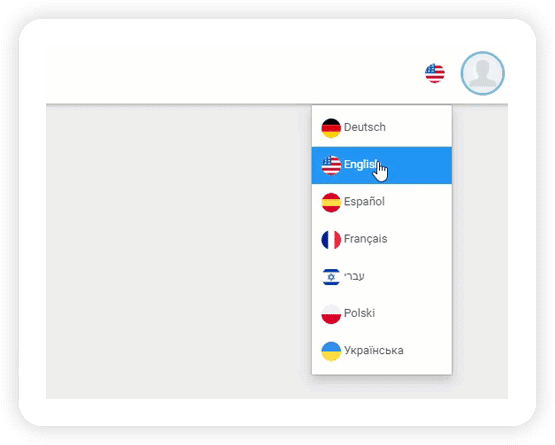Click the empty gray content area
The height and width of the screenshot is (445, 555).
coord(179,252)
